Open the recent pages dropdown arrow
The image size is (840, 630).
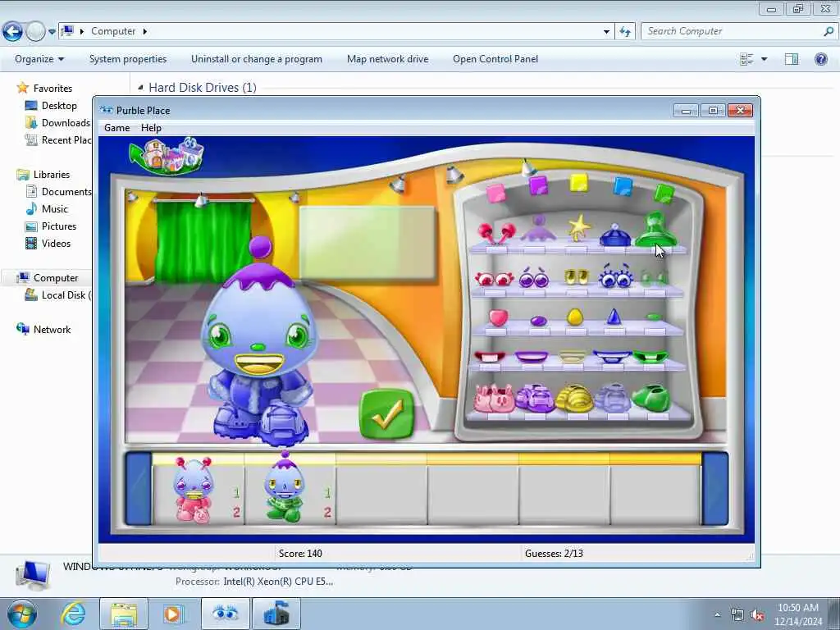[52, 32]
